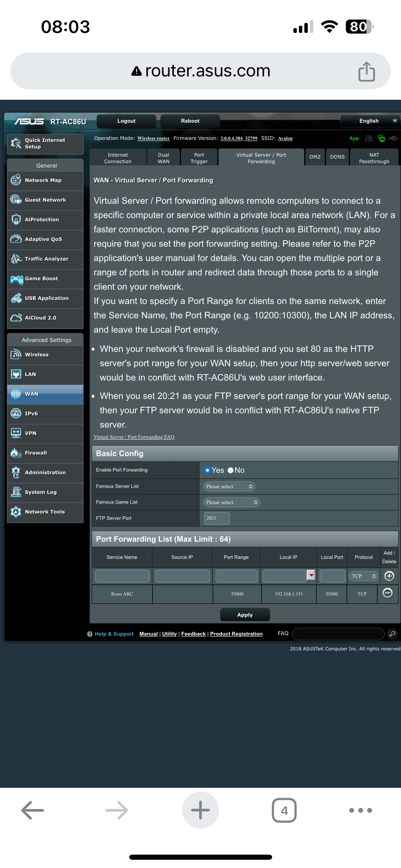Open Network Map globe icon
Image resolution: width=401 pixels, height=868 pixels.
tap(16, 180)
